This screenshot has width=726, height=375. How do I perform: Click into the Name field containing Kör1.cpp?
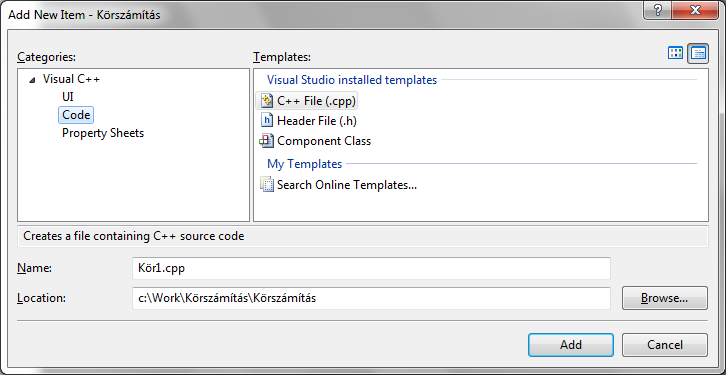[371, 268]
